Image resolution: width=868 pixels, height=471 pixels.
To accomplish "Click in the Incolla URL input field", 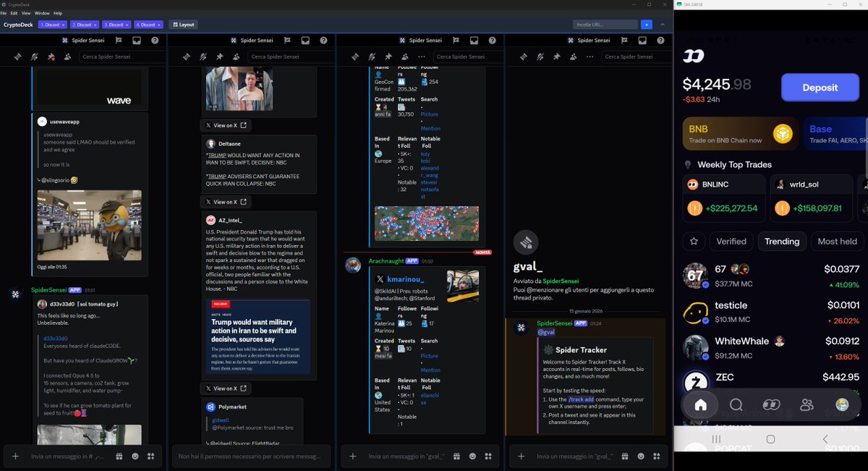I will point(605,25).
